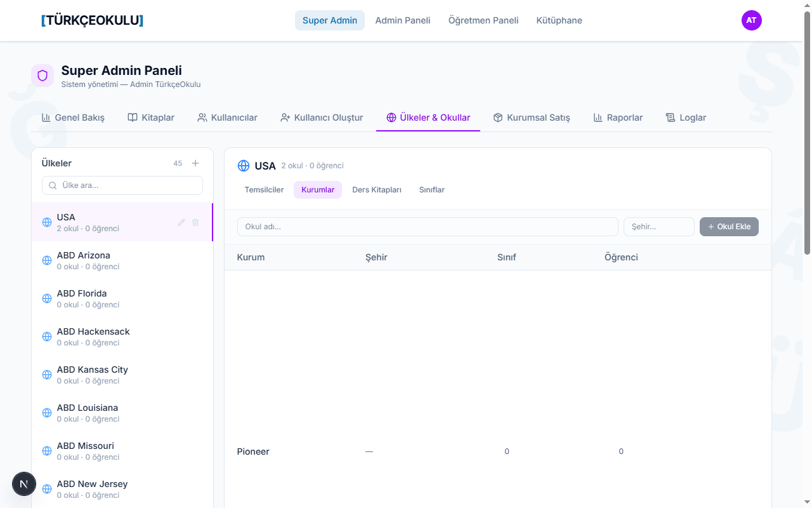Select ABD Missouri in the countries list
812x508 pixels.
coord(122,451)
